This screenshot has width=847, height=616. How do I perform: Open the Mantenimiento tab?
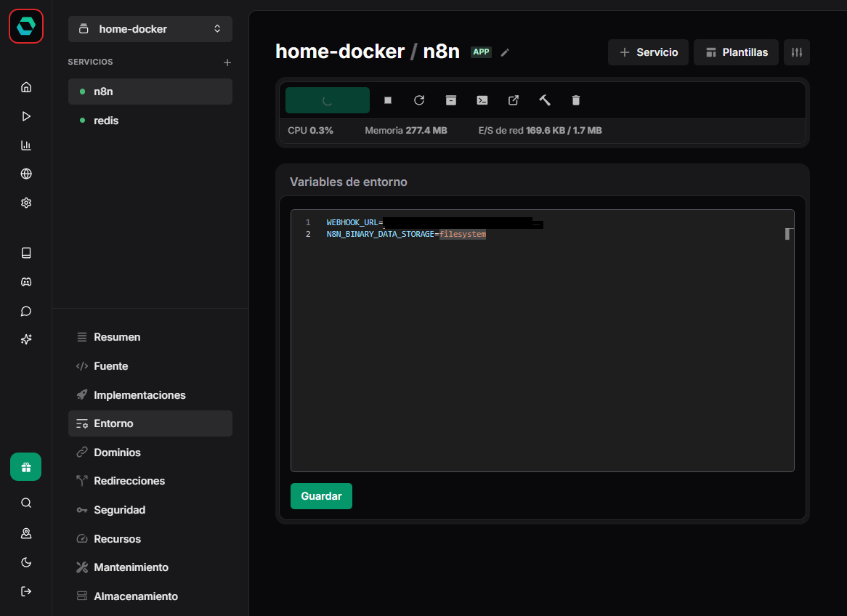(150, 567)
